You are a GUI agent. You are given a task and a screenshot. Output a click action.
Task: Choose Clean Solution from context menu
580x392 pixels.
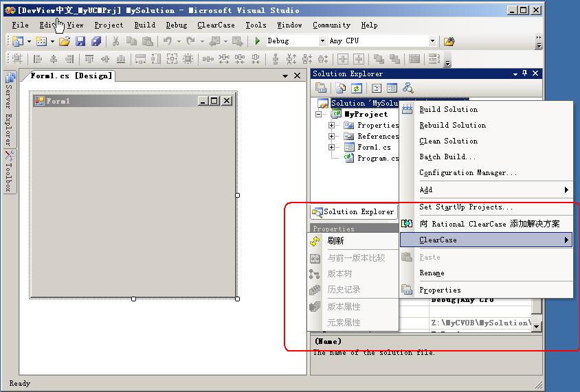[487, 141]
